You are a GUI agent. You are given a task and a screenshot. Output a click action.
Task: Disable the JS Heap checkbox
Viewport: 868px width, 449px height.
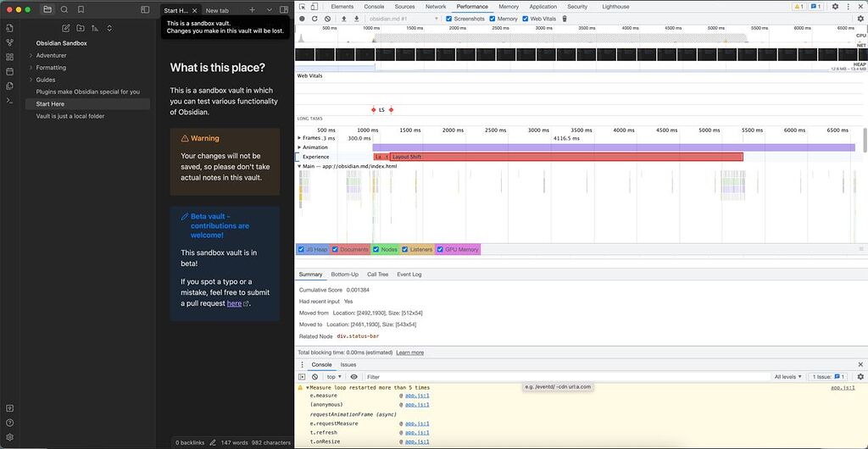point(302,249)
